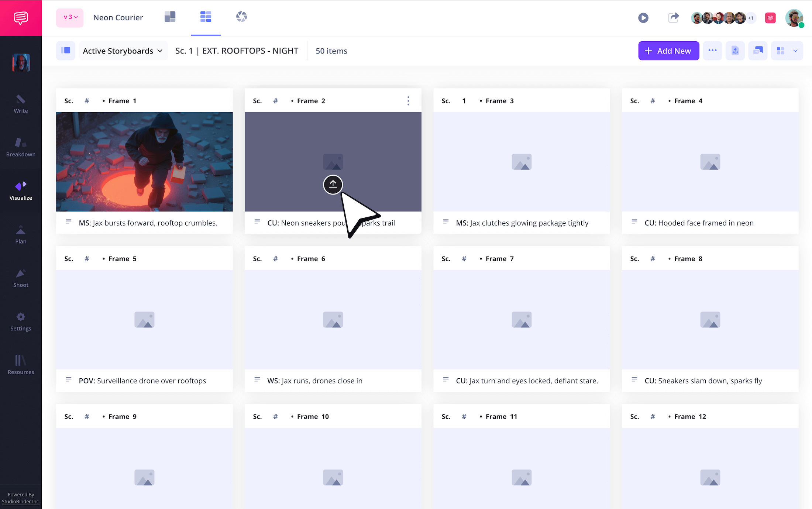Export the storyboard as PDF
This screenshot has width=812, height=509.
coord(735,51)
